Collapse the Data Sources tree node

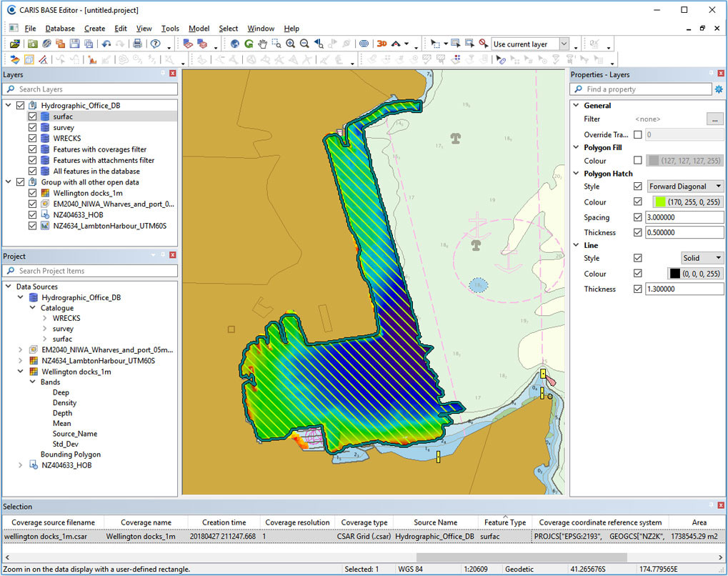[9, 287]
